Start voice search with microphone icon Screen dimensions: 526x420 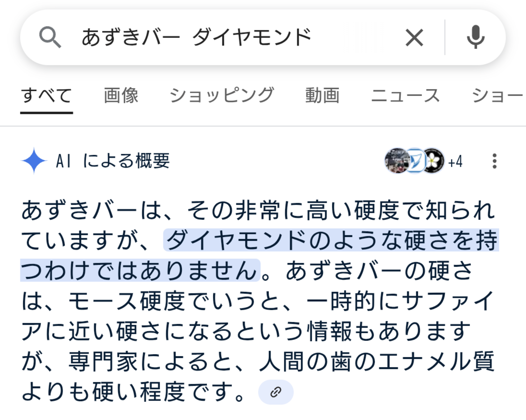(475, 37)
